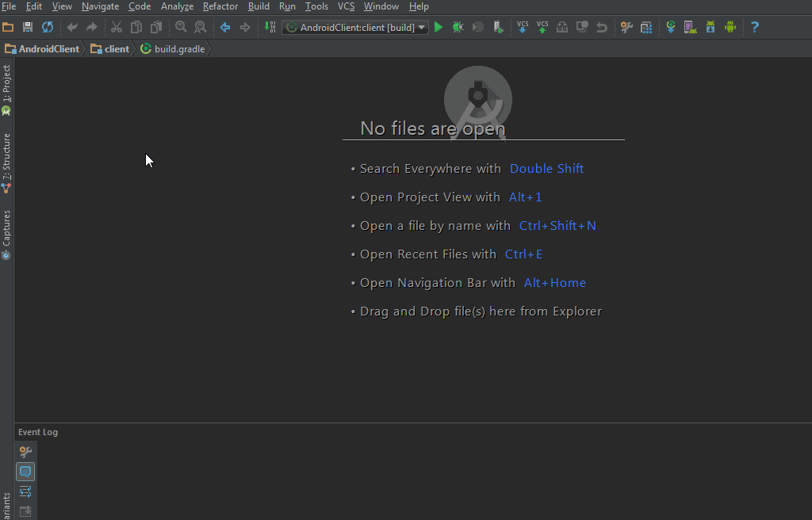
Task: Click the Event Log panel title
Action: tap(38, 432)
